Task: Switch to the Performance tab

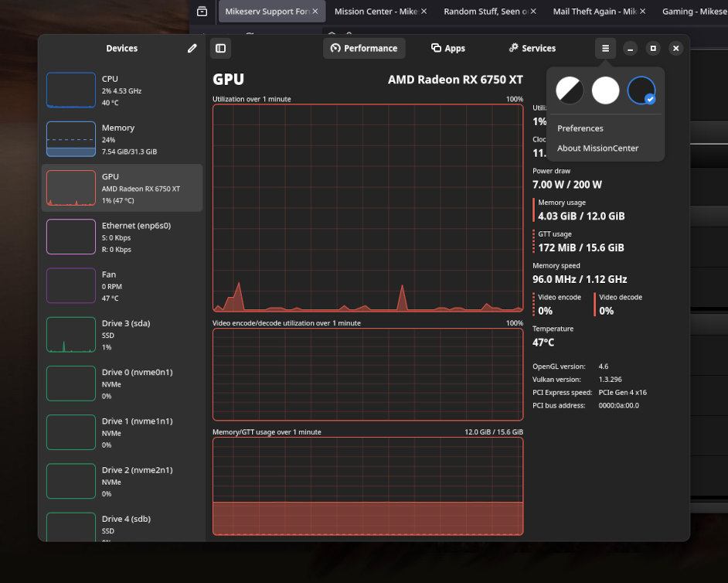Action: point(364,48)
